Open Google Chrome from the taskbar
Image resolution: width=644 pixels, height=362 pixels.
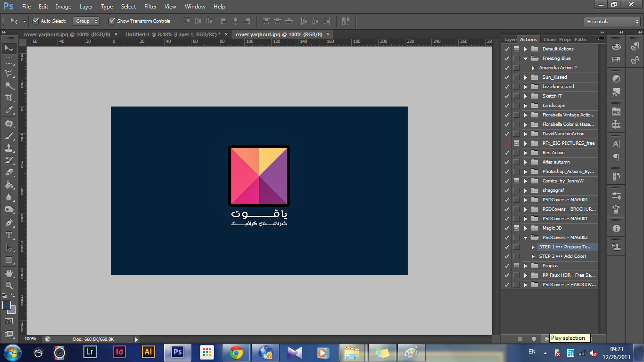(236, 352)
